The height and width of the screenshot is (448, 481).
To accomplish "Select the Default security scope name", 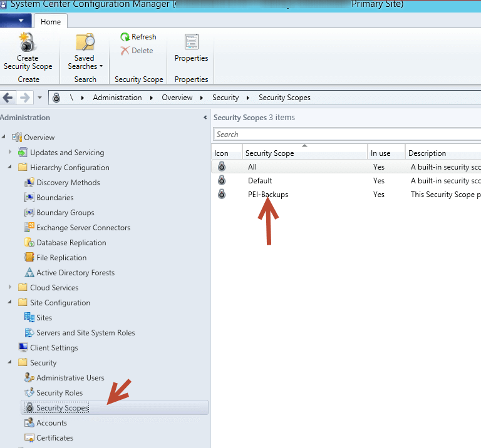I will [x=260, y=180].
